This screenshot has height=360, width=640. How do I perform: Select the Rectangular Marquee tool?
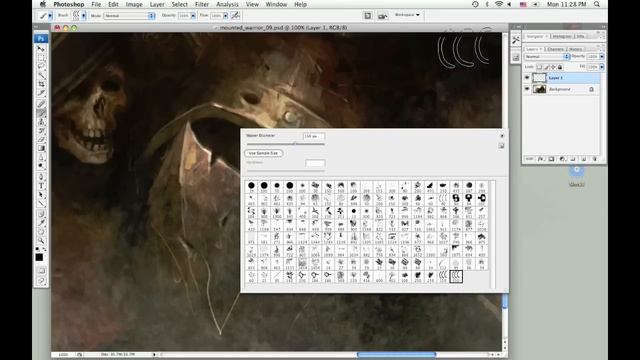coord(41,58)
